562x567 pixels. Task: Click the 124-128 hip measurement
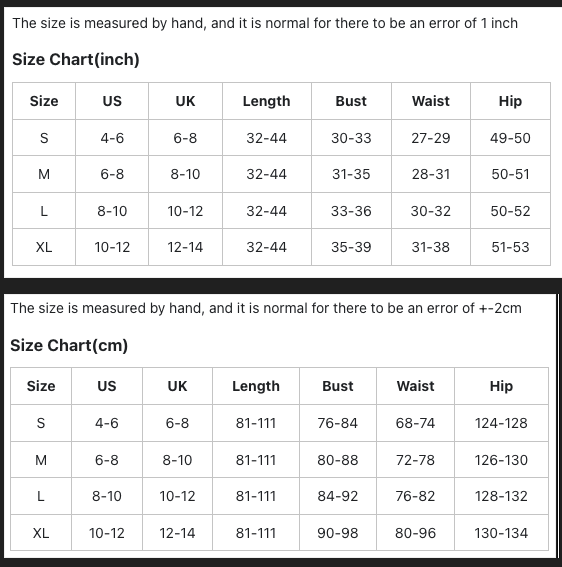tap(501, 423)
